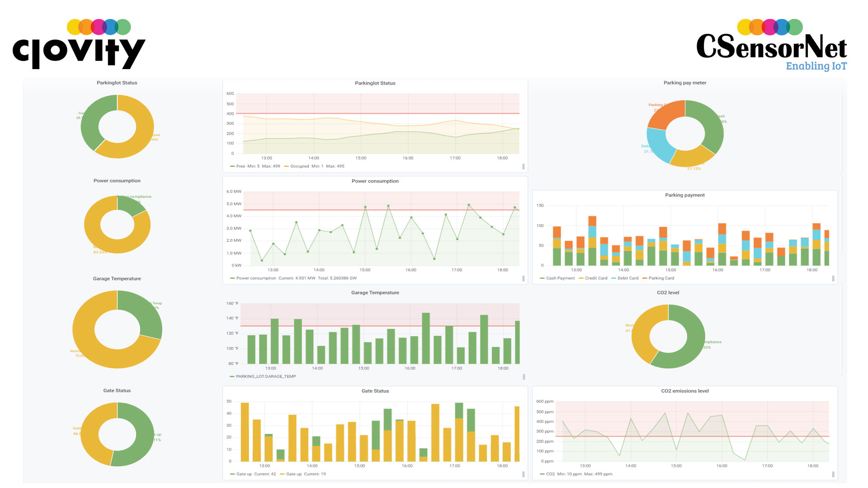This screenshot has width=868, height=488.
Task: Toggle the Credit Card legend entry
Action: 593,278
